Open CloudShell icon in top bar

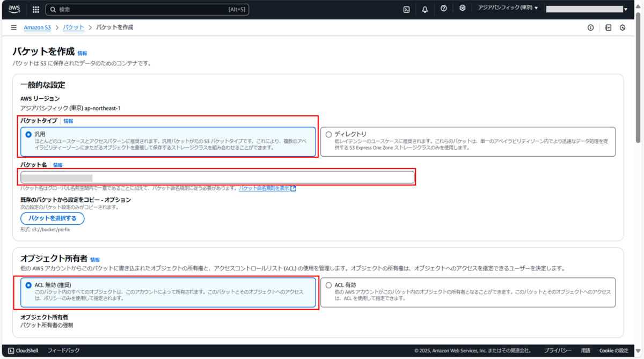point(407,9)
